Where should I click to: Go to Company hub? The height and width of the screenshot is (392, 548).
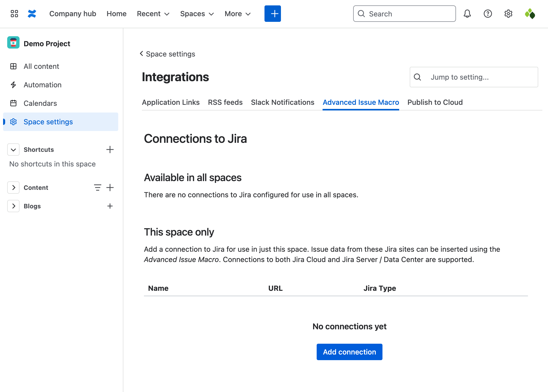click(73, 14)
